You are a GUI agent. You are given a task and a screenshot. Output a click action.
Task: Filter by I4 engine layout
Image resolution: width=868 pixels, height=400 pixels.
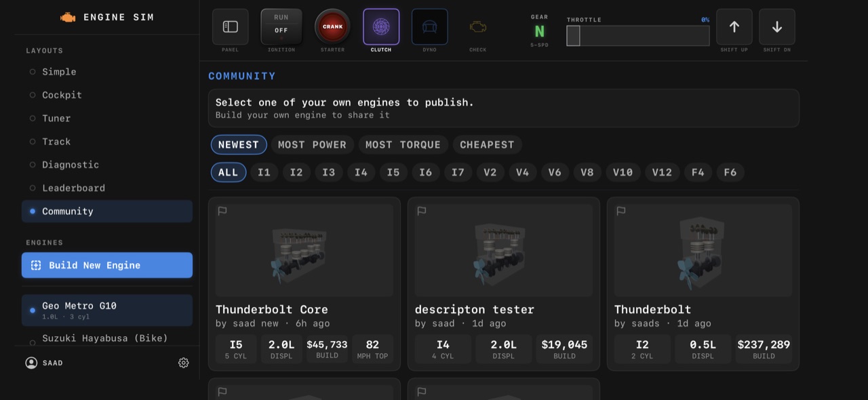tap(361, 172)
